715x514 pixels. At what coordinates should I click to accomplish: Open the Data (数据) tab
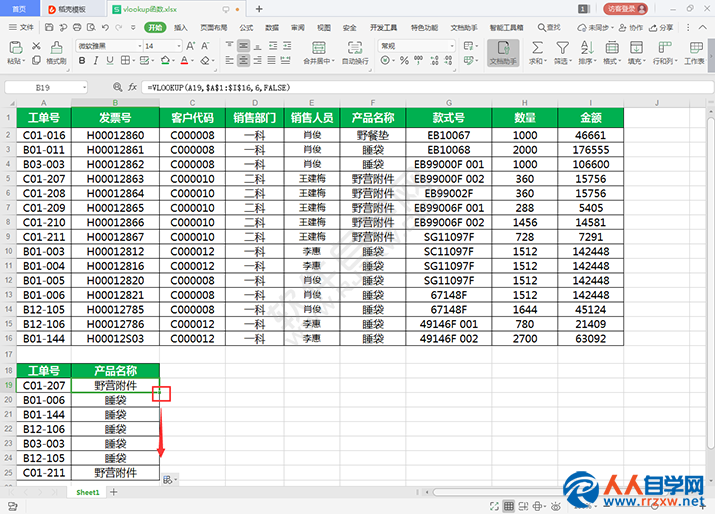(272, 27)
